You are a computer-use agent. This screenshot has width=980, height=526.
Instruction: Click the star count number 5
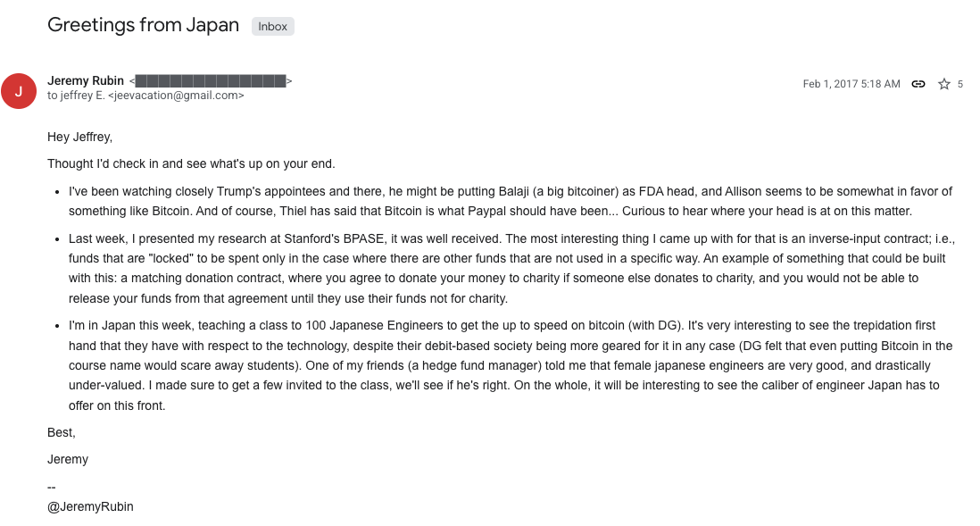960,84
